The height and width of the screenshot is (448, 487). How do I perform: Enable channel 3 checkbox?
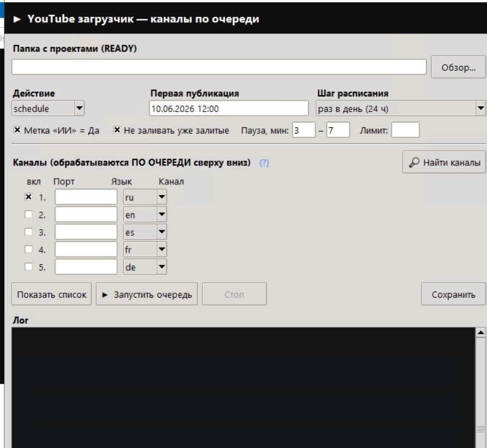tap(28, 231)
